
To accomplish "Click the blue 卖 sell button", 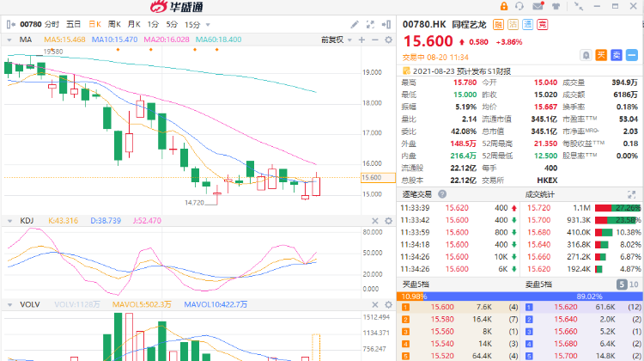I will pyautogui.click(x=617, y=55).
